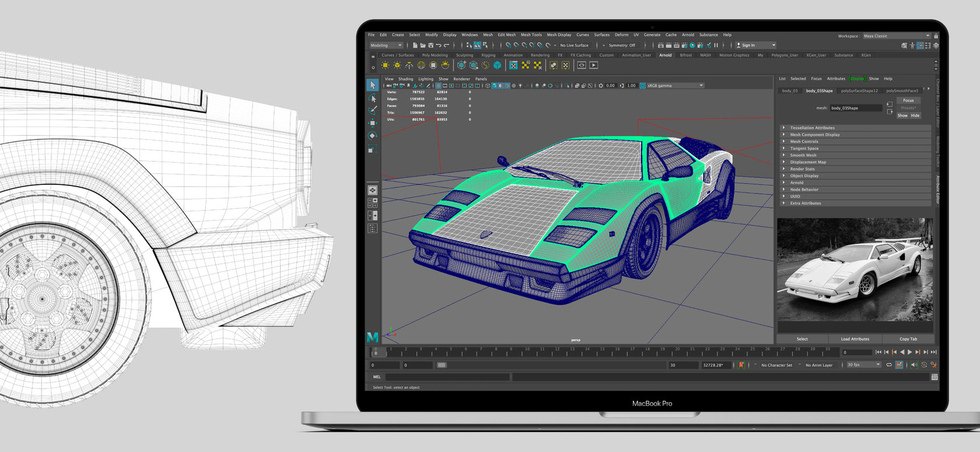Click the Show button near Focus

[902, 115]
